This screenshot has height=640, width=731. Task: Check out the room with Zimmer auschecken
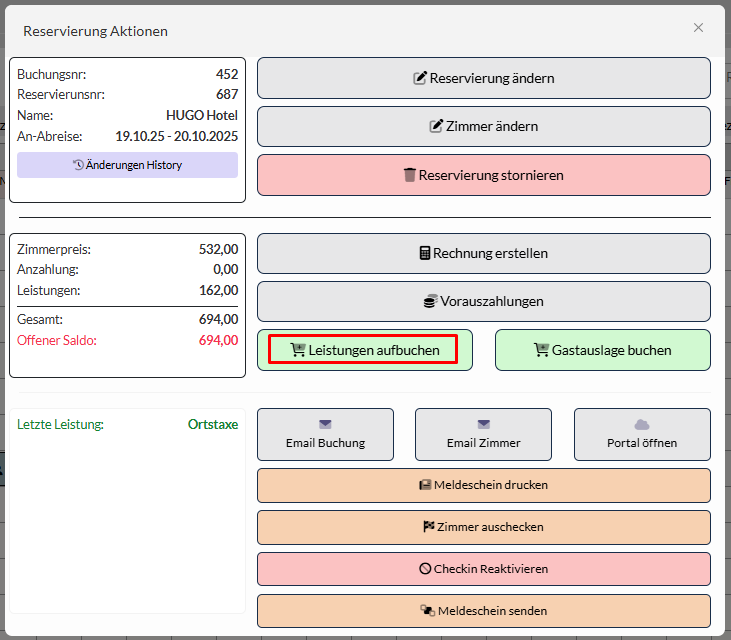point(484,527)
